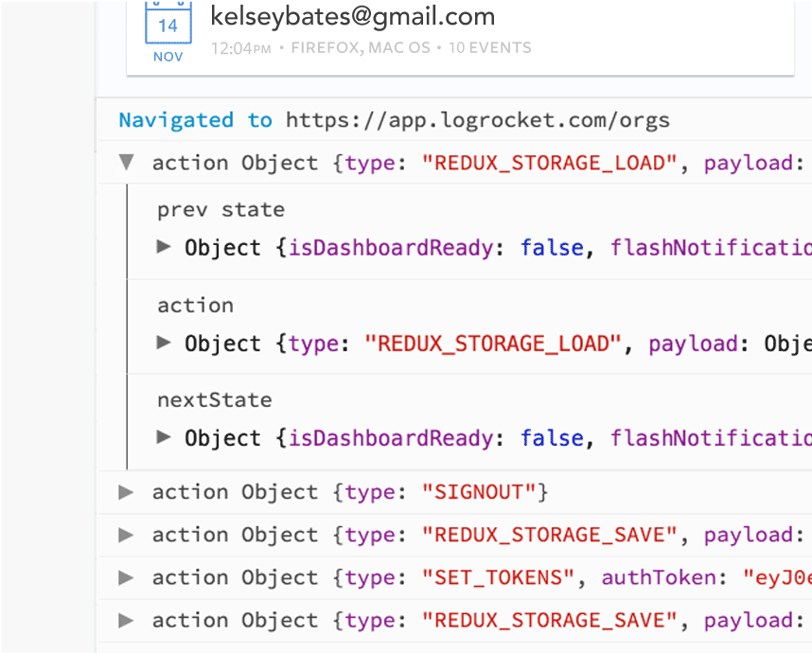Click the "SET_TOKENS" type string
Viewport: 812px width, 653px height.
coord(498,577)
